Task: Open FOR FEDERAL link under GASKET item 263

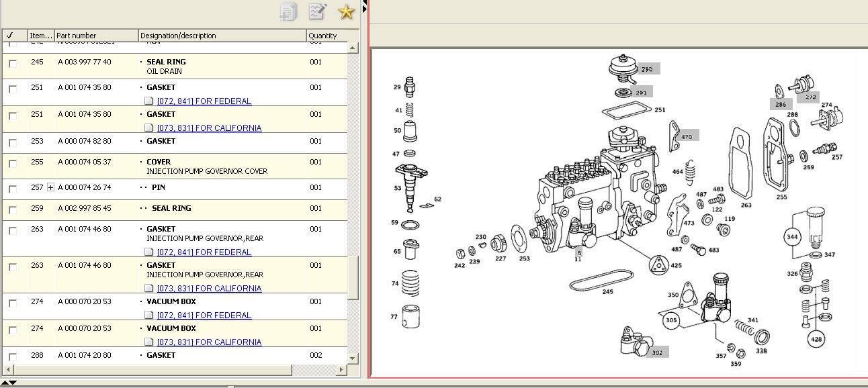Action: click(204, 252)
